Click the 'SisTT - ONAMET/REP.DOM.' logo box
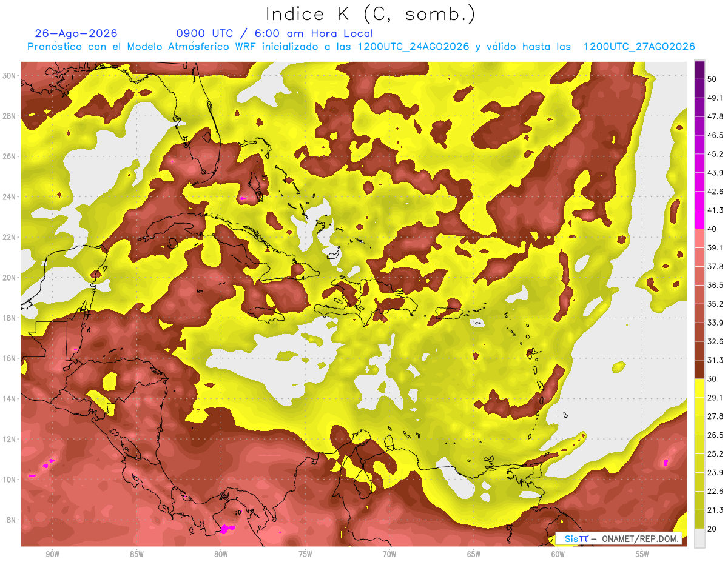 click(619, 538)
